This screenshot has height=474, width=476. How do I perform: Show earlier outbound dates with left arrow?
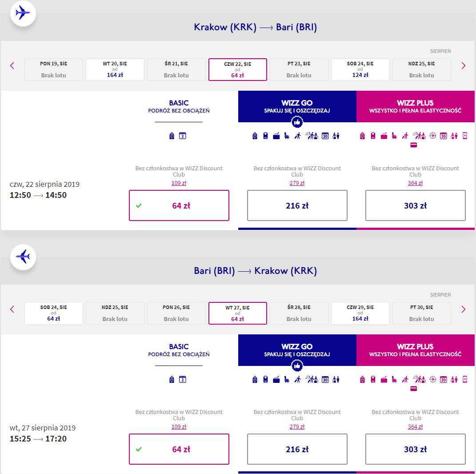click(12, 66)
